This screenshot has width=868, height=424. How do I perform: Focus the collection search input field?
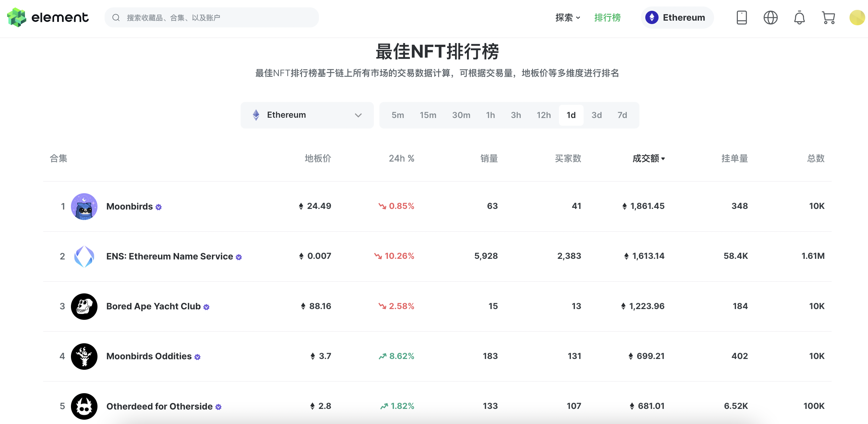[x=212, y=18]
